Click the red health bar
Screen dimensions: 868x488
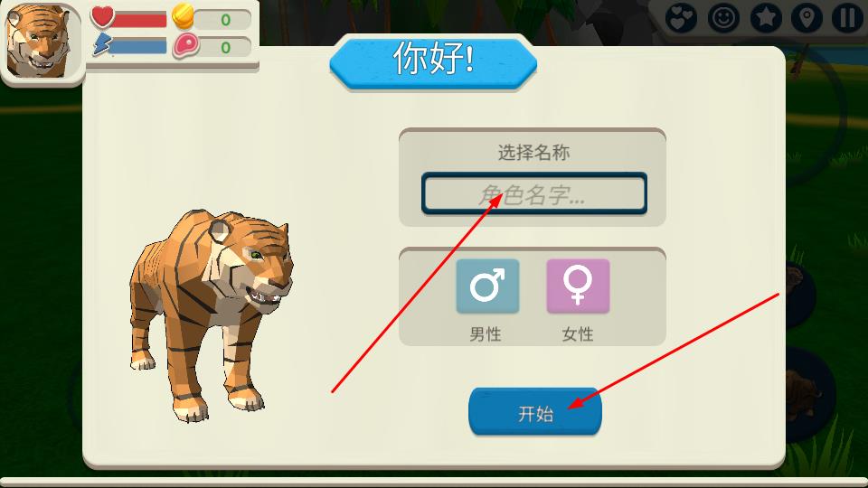[139, 20]
